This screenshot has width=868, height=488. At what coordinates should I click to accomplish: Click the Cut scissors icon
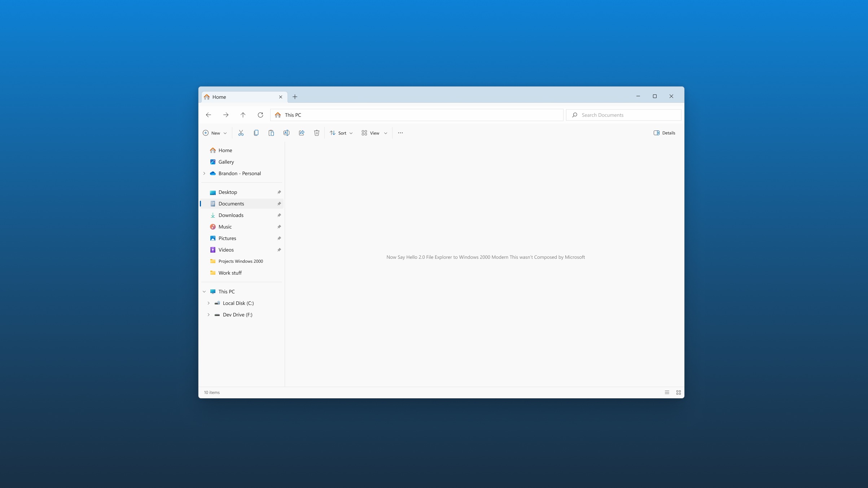(241, 133)
